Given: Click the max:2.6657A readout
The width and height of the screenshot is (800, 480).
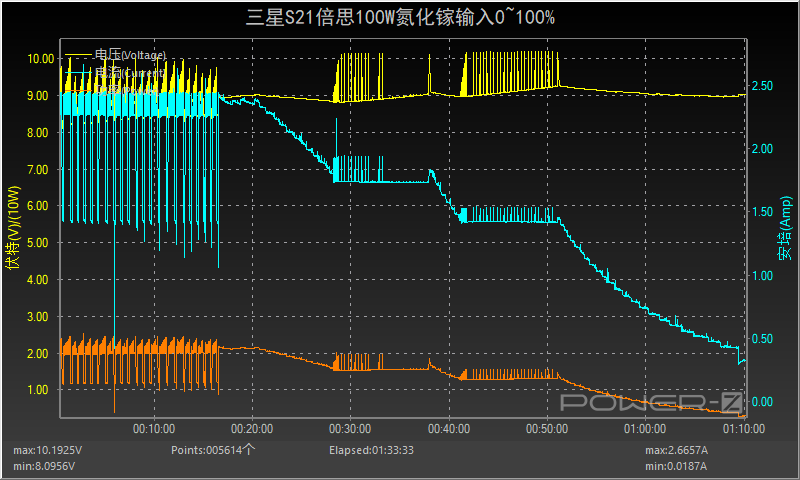Looking at the screenshot, I should (677, 450).
